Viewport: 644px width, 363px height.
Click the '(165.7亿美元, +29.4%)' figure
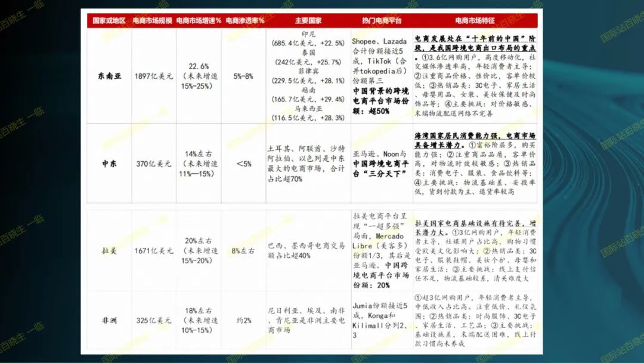[308, 99]
